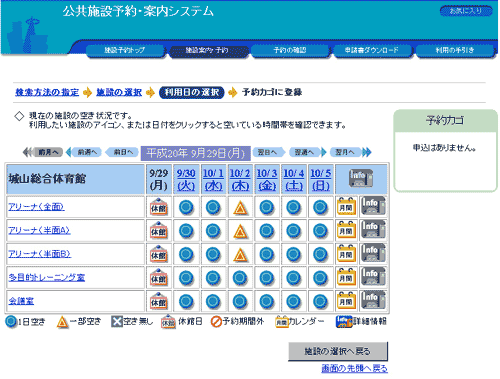Go to previous month with 前月へ
This screenshot has width=500, height=379.
tap(43, 152)
